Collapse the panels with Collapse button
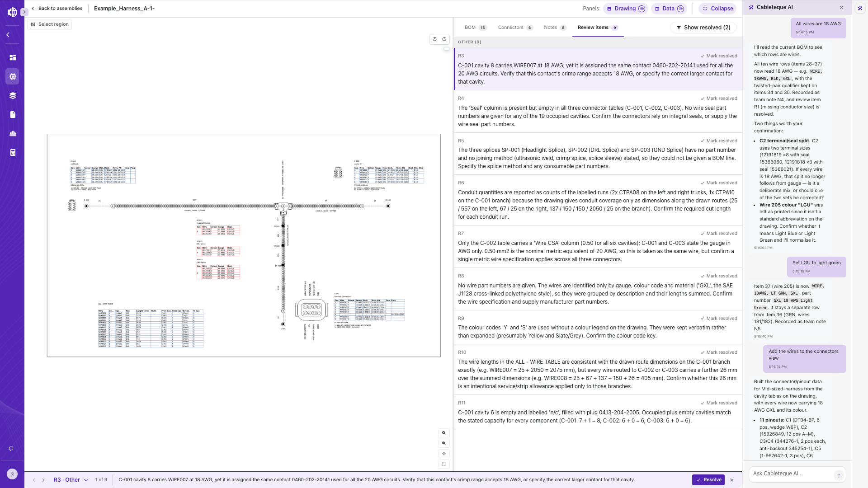Image resolution: width=868 pixels, height=488 pixels. coord(717,9)
